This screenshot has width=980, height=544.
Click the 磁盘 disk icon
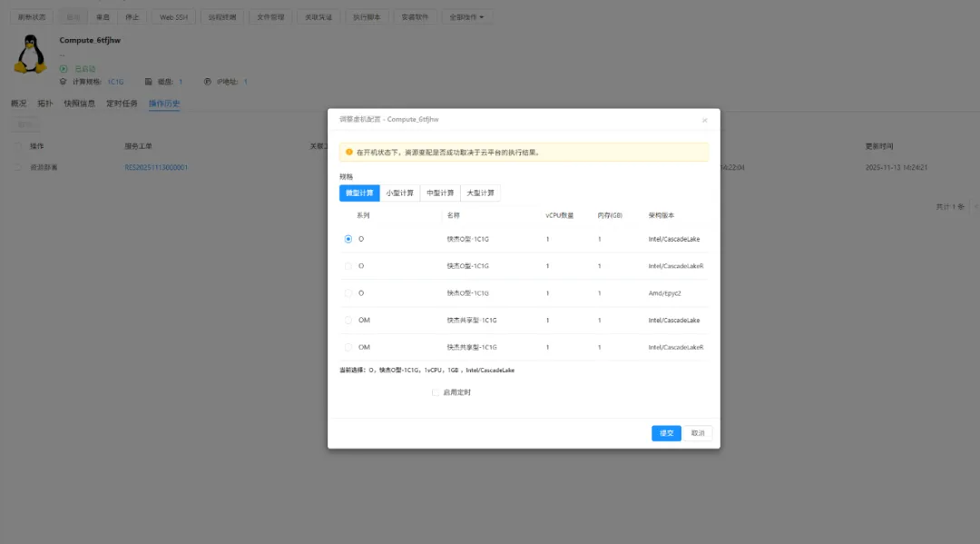(x=149, y=82)
